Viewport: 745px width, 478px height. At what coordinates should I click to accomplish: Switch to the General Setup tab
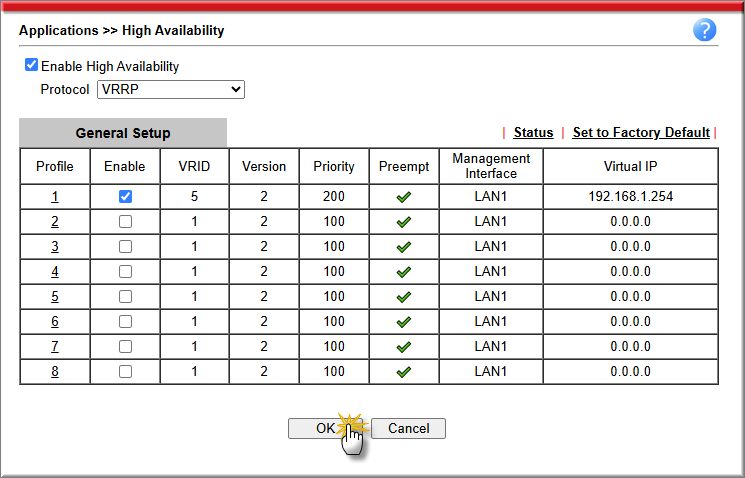(x=123, y=133)
